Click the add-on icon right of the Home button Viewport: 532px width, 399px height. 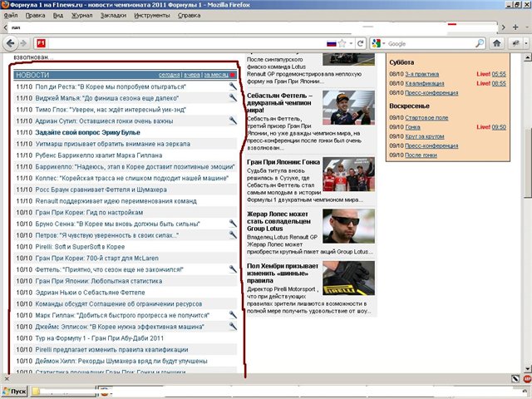pos(516,43)
